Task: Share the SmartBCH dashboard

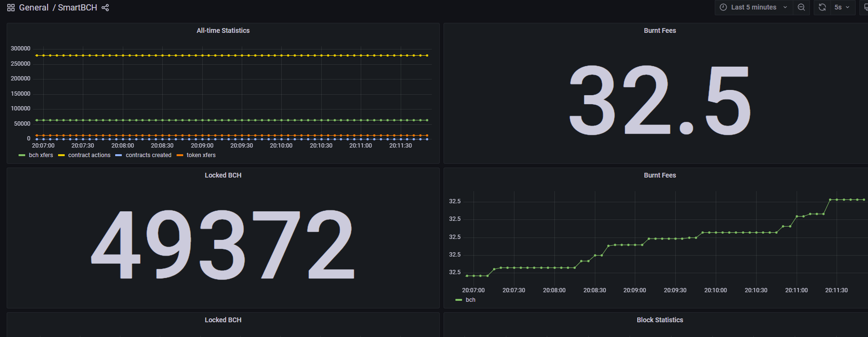Action: coord(105,8)
